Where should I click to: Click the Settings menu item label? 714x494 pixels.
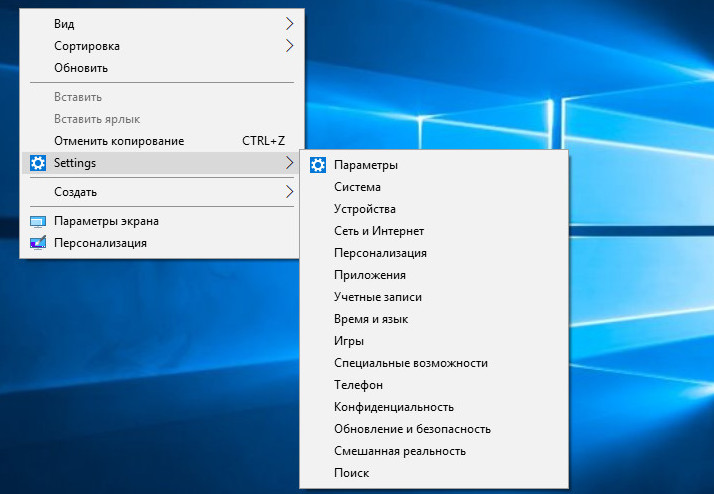(75, 163)
